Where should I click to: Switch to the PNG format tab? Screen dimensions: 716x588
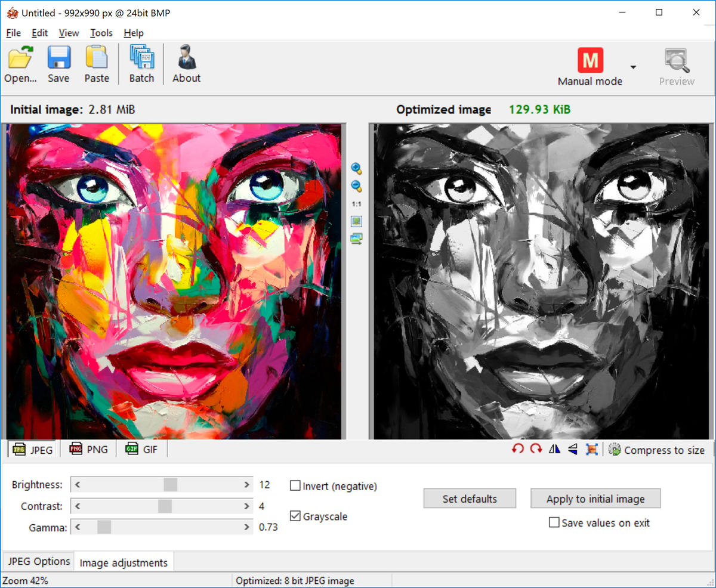88,449
